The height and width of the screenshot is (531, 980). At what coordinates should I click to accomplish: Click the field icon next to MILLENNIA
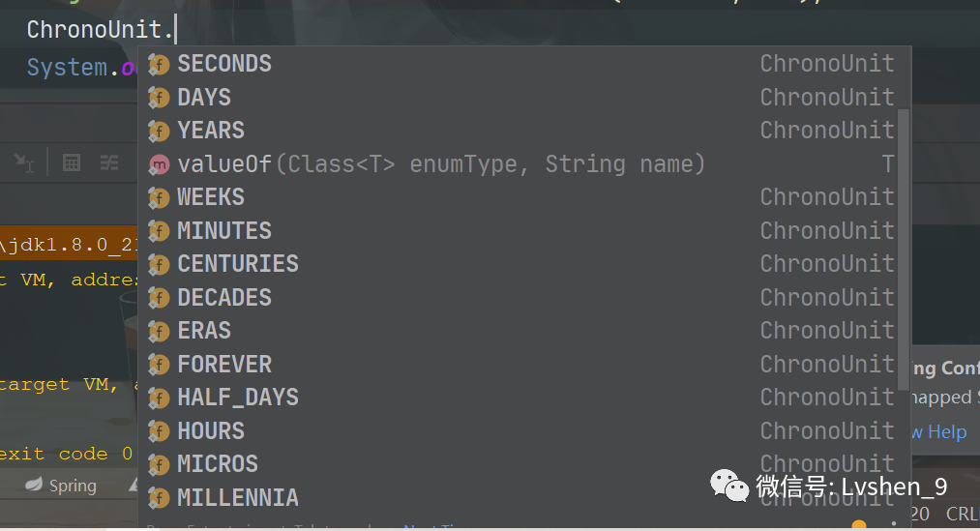coord(159,498)
